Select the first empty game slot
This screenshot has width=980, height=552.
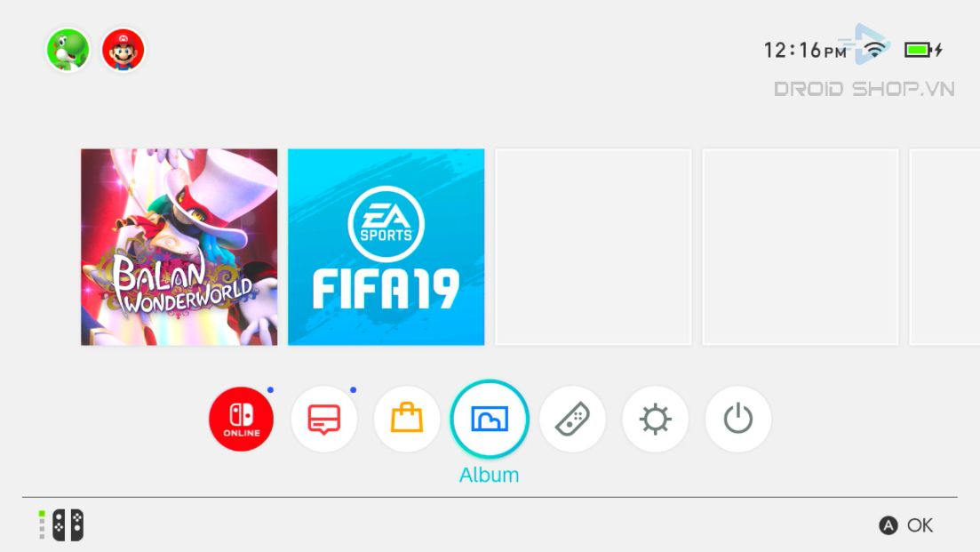point(594,247)
